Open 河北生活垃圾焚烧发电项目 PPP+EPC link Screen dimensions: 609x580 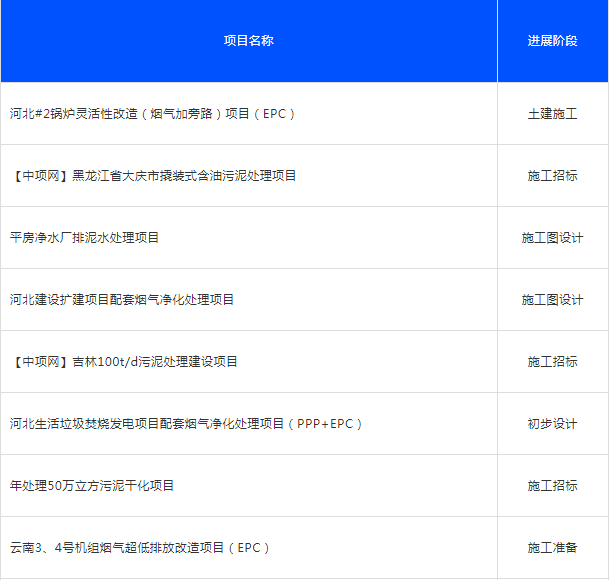coord(186,424)
